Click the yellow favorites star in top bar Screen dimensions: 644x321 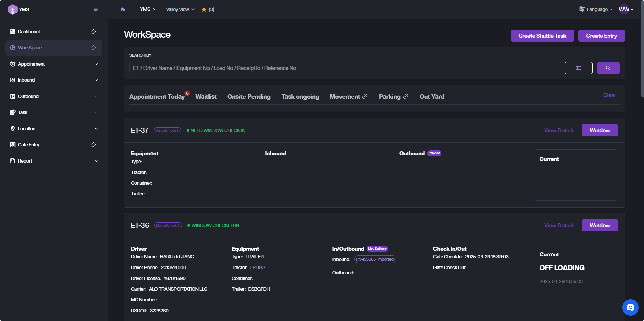[204, 9]
